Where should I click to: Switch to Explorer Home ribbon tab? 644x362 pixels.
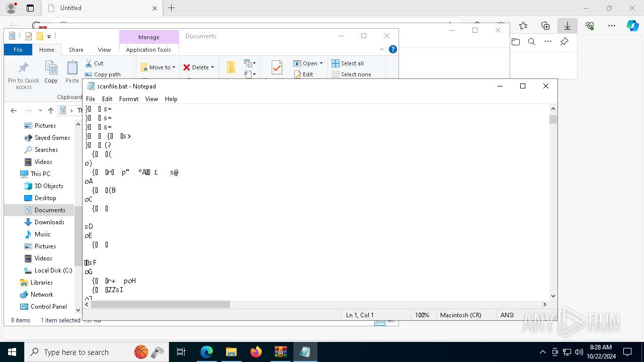point(47,50)
